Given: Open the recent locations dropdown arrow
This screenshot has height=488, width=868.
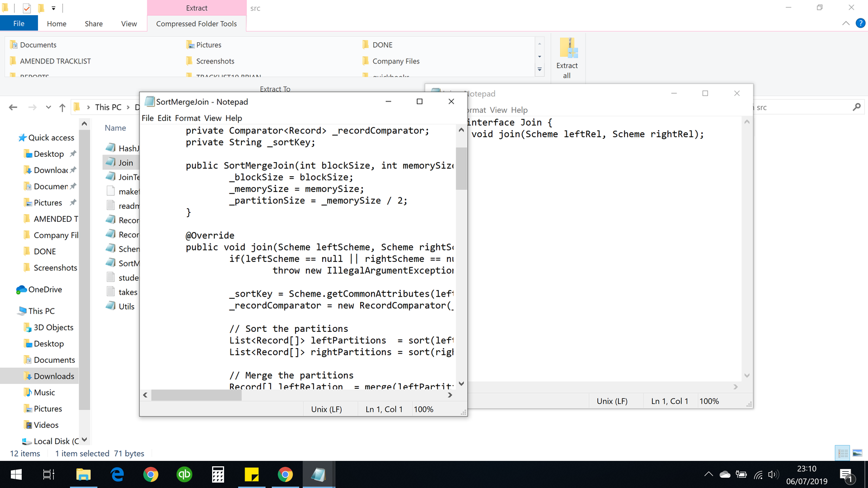Looking at the screenshot, I should pos(48,107).
